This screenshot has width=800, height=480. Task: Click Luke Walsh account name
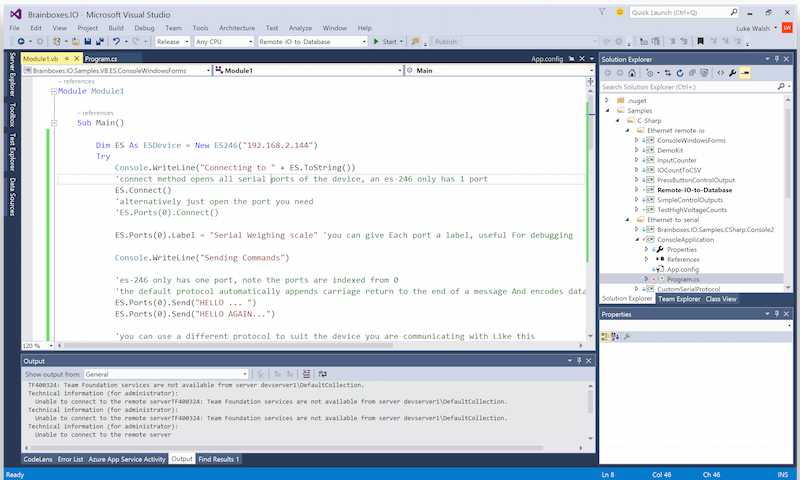pyautogui.click(x=753, y=28)
